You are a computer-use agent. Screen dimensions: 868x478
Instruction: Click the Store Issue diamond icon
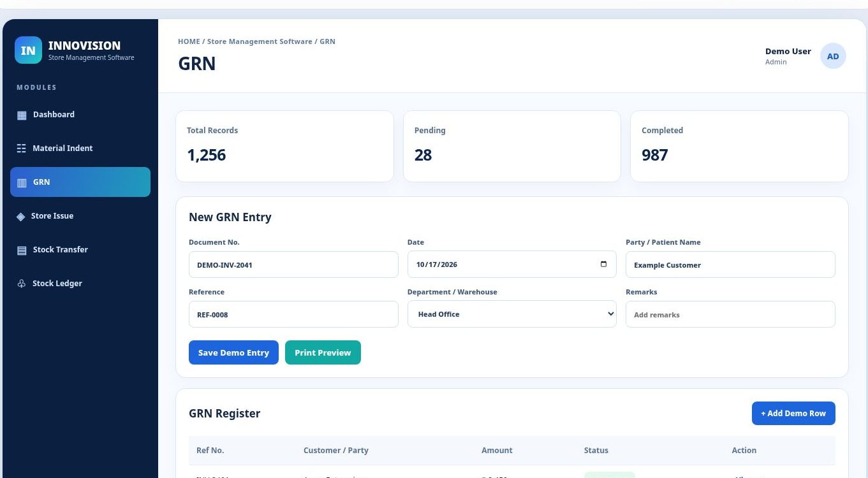point(21,217)
